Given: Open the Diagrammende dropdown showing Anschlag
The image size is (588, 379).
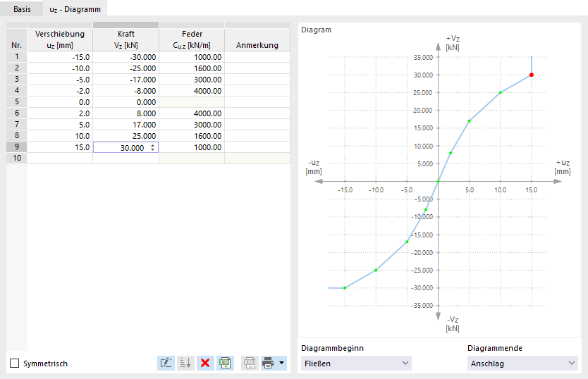Looking at the screenshot, I should pyautogui.click(x=522, y=364).
